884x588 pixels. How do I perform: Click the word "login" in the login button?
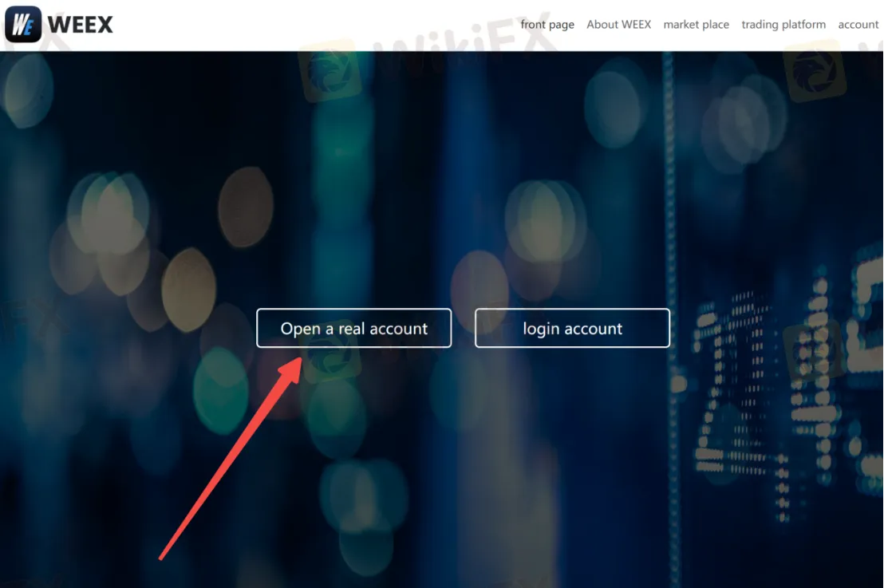541,329
